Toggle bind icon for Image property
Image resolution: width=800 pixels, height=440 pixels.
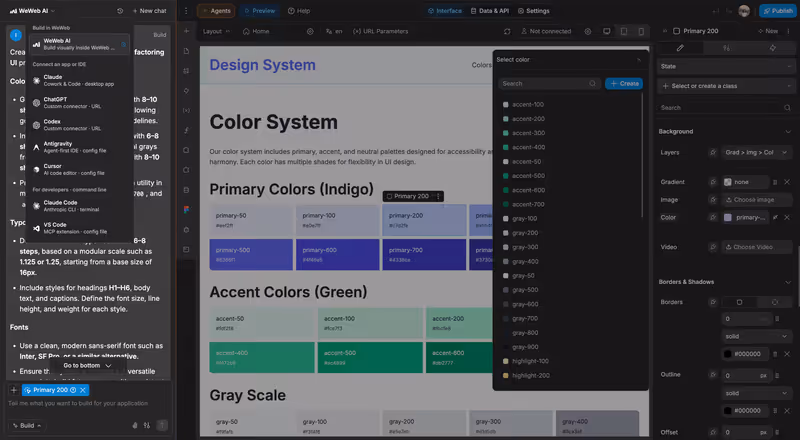pos(713,200)
